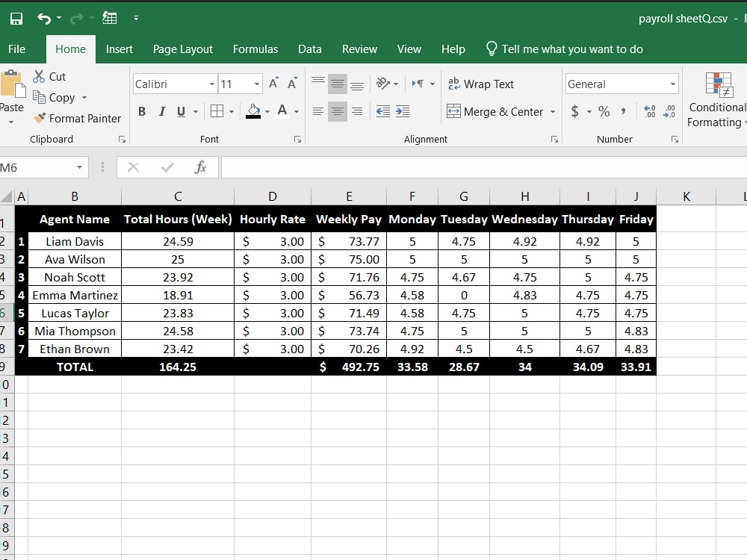Toggle Bold formatting
747x560 pixels.
(141, 112)
